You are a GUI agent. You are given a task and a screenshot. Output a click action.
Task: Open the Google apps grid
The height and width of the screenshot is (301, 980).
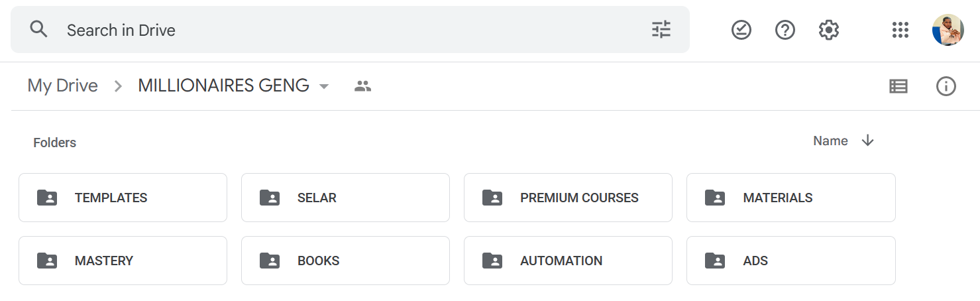coord(900,30)
